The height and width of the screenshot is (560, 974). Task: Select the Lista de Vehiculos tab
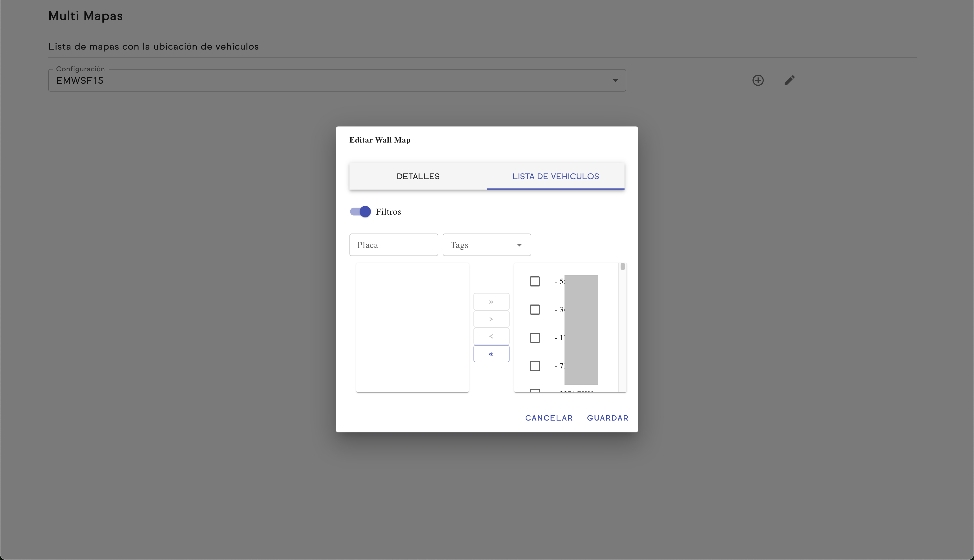[555, 177]
